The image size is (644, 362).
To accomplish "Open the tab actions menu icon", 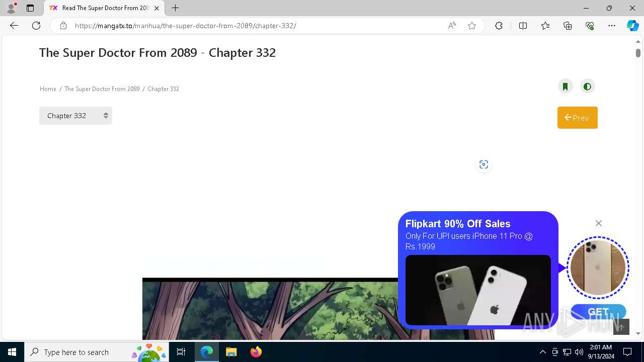I will (30, 8).
